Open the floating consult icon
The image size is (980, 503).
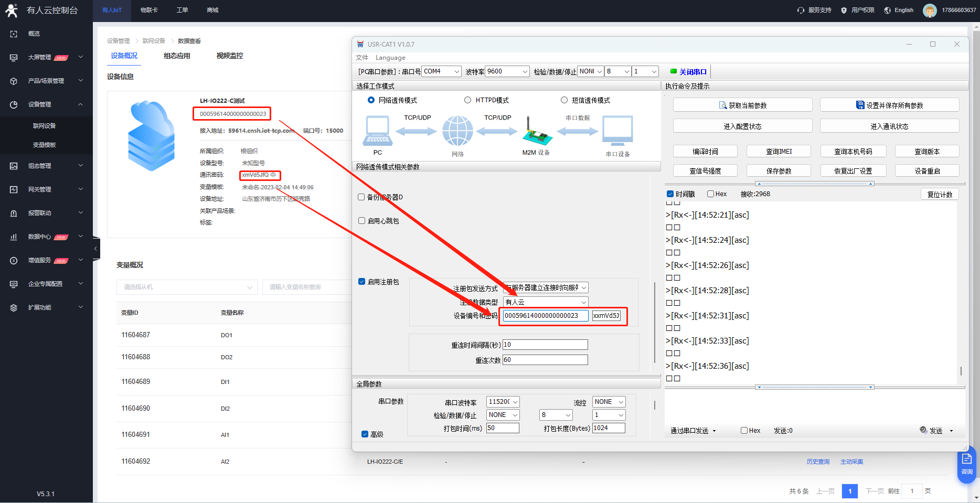[x=966, y=463]
